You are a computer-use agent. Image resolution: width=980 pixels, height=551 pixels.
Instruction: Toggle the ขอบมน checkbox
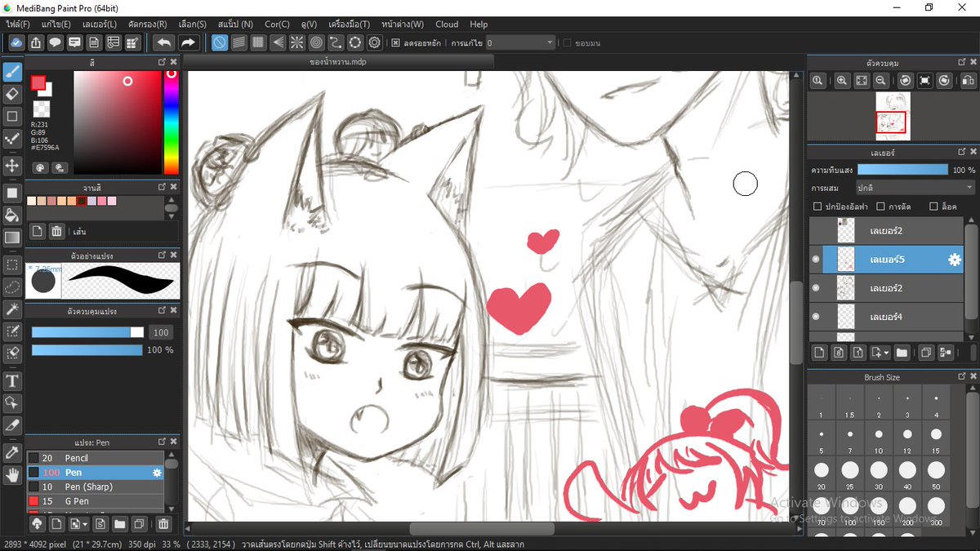[x=568, y=42]
